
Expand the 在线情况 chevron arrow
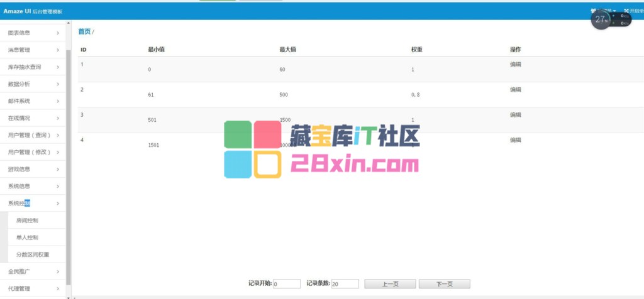pos(58,118)
